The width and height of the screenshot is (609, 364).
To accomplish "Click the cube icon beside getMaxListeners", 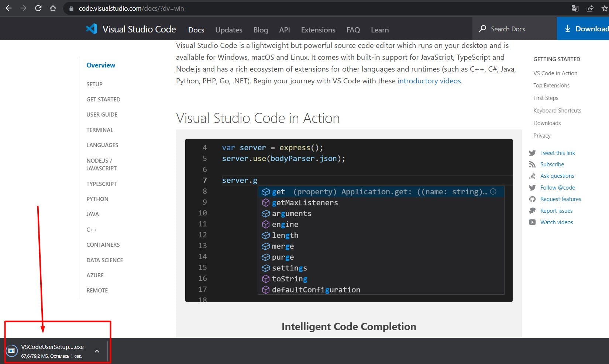I will coord(266,202).
